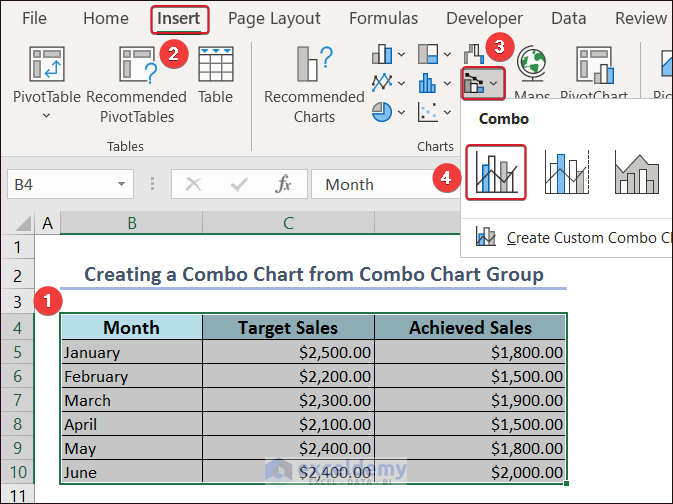
Task: Select Clustered Column - Line combo chart
Action: [x=496, y=172]
